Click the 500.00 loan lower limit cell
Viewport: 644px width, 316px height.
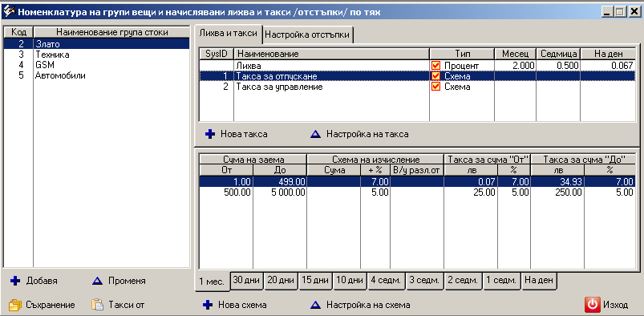pyautogui.click(x=226, y=192)
